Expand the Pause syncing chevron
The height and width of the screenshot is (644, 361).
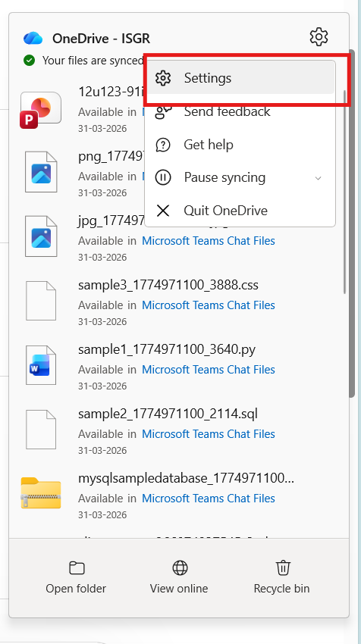click(318, 178)
